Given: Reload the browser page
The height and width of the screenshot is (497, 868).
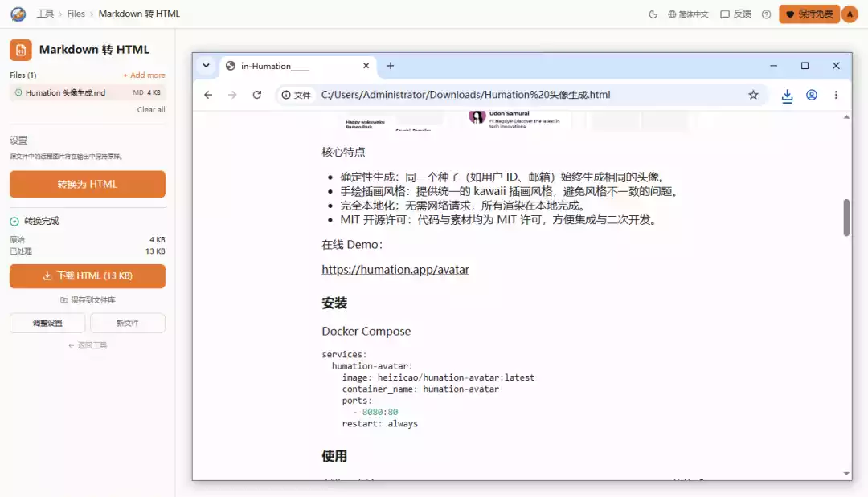Looking at the screenshot, I should coord(257,95).
